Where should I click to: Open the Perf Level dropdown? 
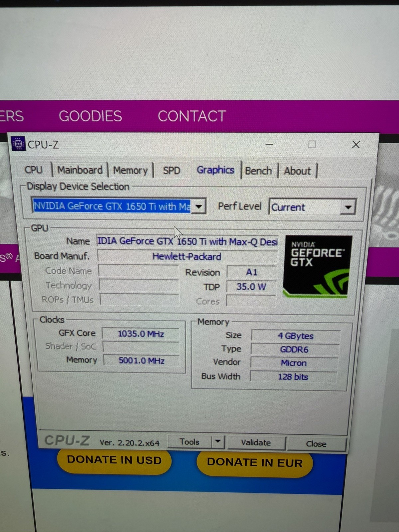point(348,207)
